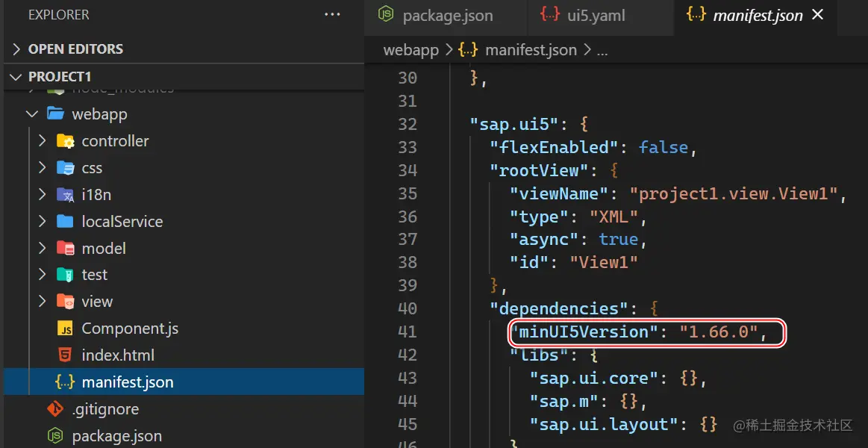Click the true value after async

pos(618,239)
